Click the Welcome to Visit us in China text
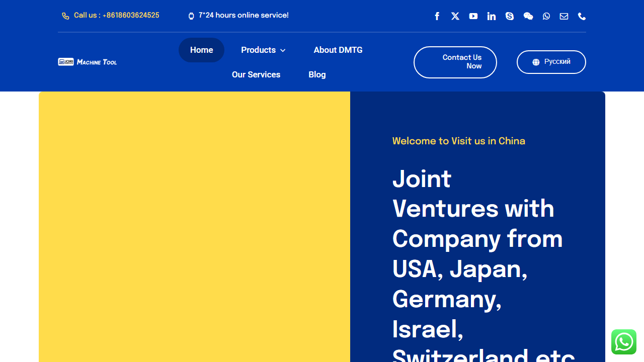The image size is (644, 362). pyautogui.click(x=459, y=141)
